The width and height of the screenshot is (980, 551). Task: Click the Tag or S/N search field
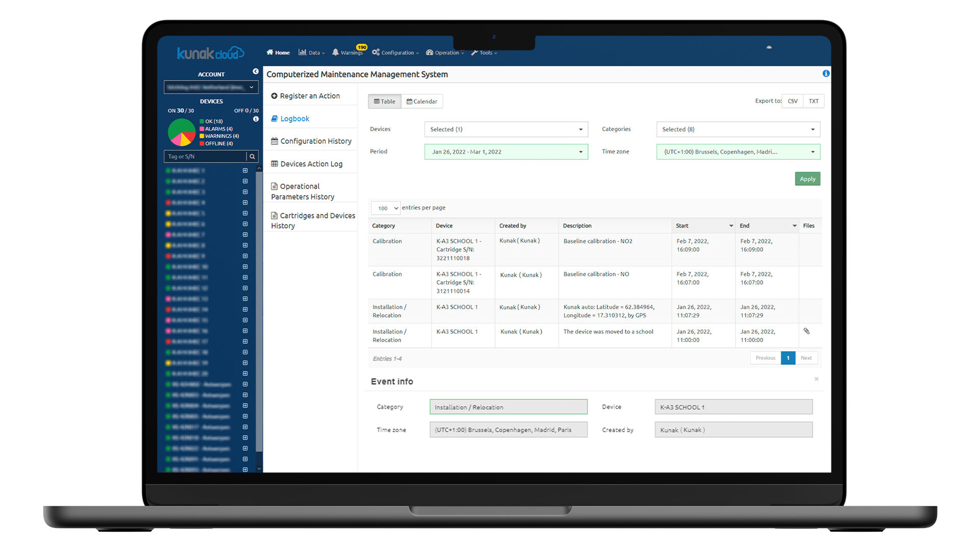coord(205,157)
